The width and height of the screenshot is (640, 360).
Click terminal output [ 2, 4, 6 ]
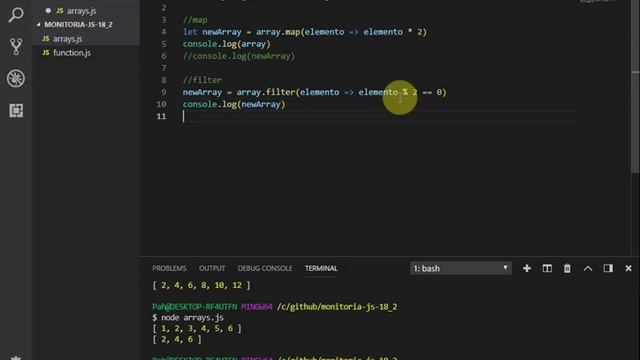[x=177, y=339]
